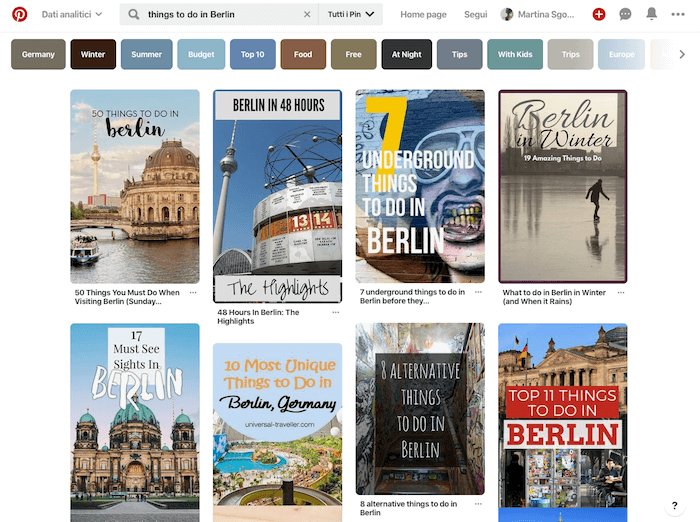This screenshot has height=522, width=700.
Task: Open options dots for 50 Things pin
Action: (x=193, y=292)
